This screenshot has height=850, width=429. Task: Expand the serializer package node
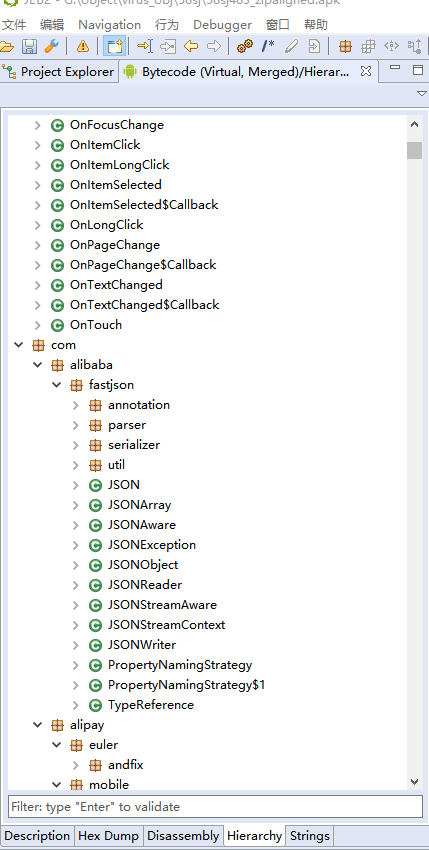(x=75, y=445)
